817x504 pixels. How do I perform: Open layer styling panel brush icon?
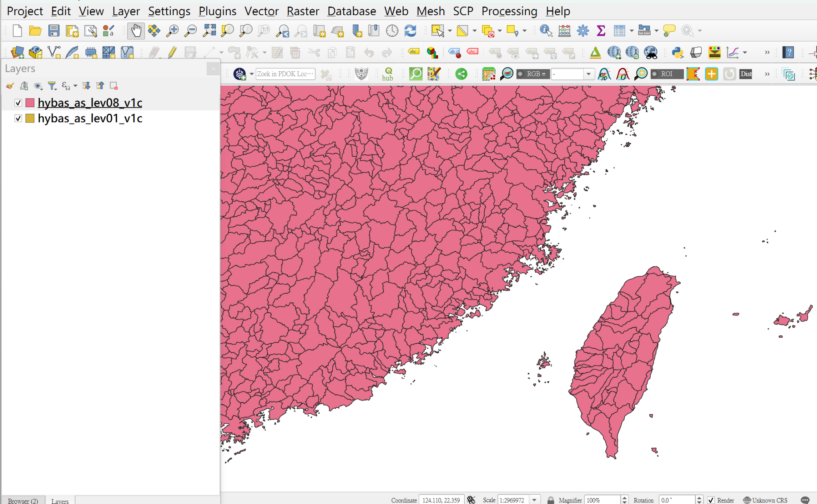(10, 86)
